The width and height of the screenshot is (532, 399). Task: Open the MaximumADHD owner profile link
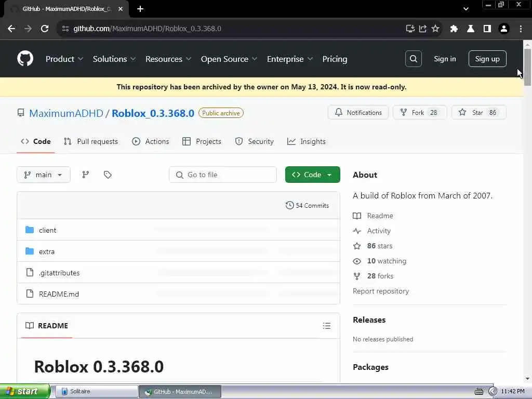[x=66, y=113]
